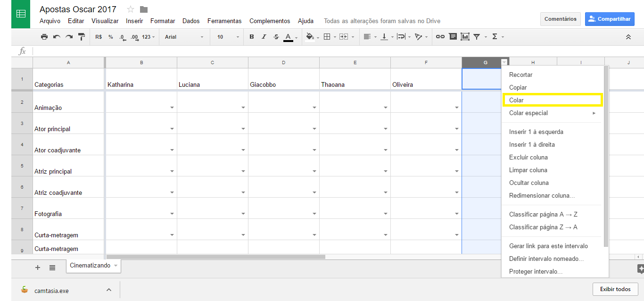This screenshot has width=644, height=301.
Task: Open Atriz principal dropdown in Giacobbo column
Action: point(314,171)
